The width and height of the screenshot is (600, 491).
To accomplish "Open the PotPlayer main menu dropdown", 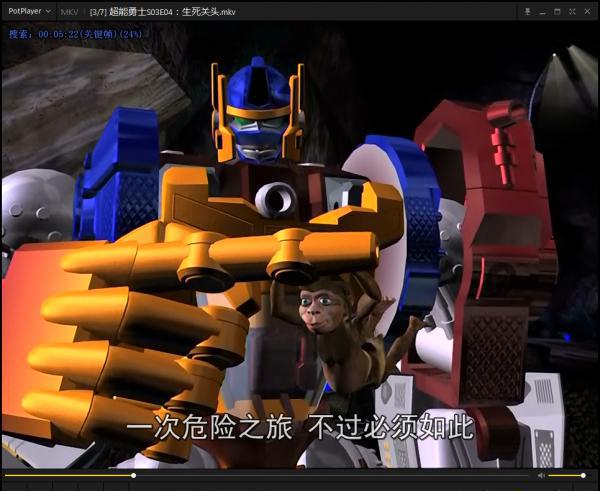I will 29,11.
